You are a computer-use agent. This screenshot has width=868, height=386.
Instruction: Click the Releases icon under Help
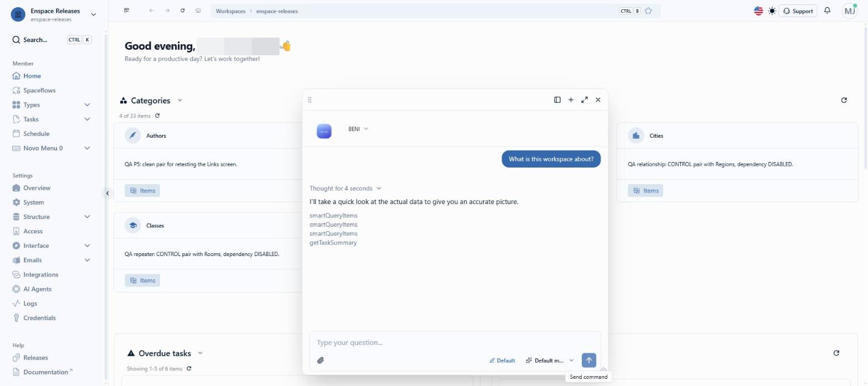coord(16,358)
